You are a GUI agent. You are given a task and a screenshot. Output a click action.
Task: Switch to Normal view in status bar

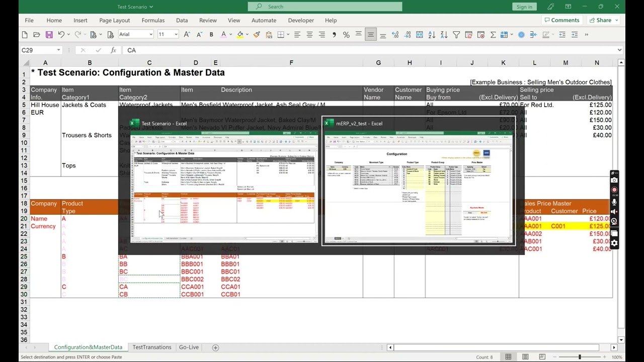(508, 357)
